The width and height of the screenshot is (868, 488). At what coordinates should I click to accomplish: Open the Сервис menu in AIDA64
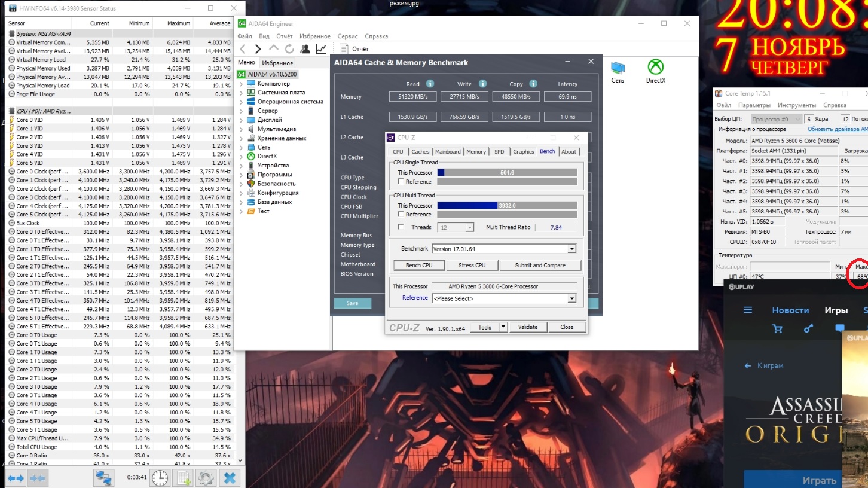347,36
